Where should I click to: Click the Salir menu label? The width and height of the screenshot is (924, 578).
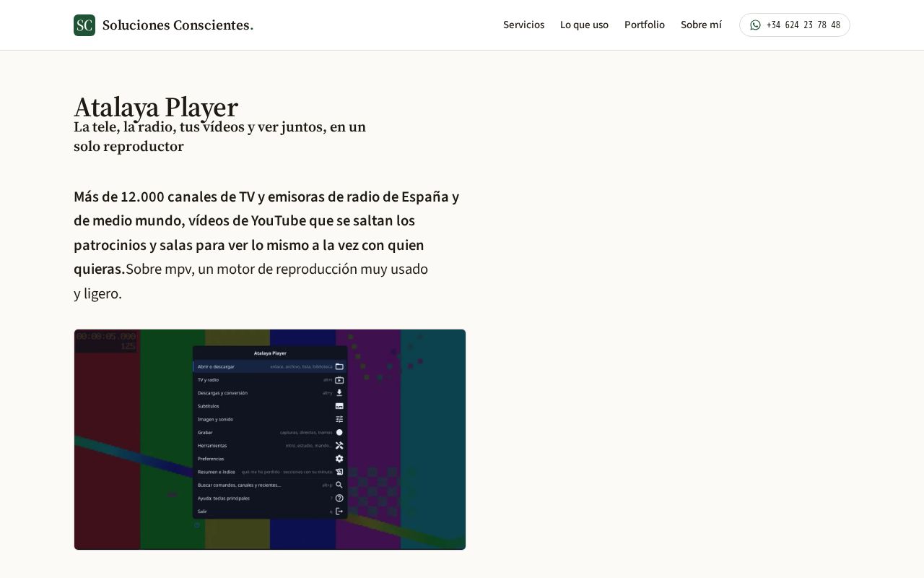(202, 512)
